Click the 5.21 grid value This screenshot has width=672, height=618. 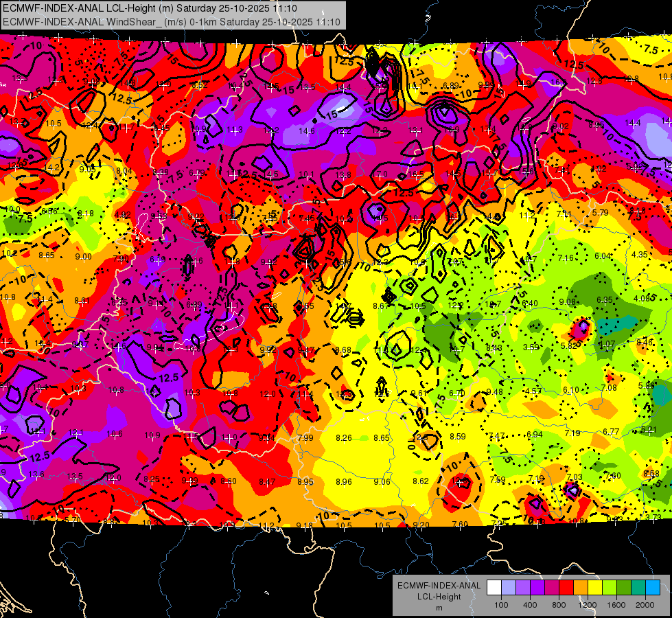pos(649,430)
